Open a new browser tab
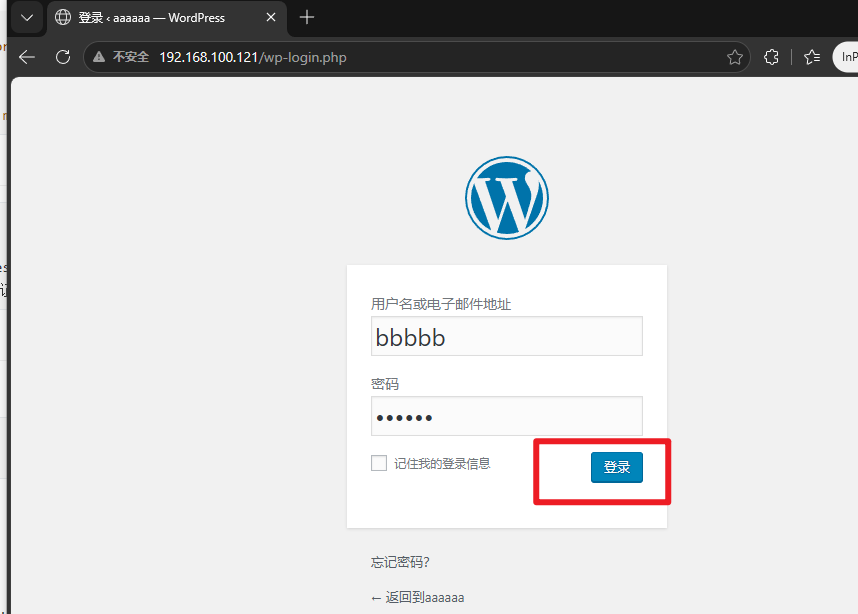858x614 pixels. click(x=307, y=18)
